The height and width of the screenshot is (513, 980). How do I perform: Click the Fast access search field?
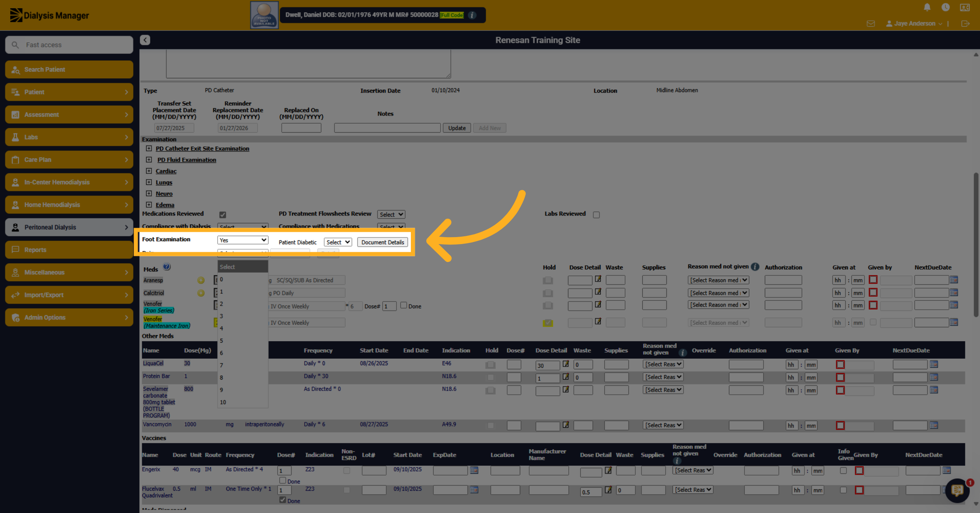click(x=69, y=45)
